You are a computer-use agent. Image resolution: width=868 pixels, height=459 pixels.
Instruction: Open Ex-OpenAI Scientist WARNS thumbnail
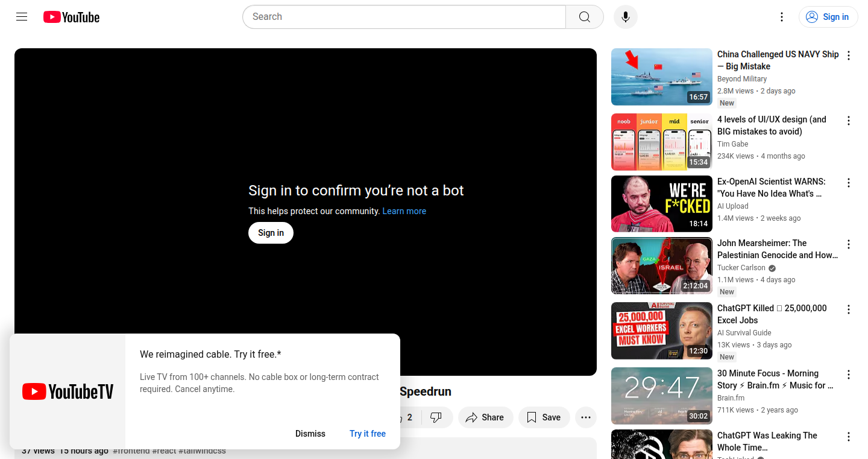(662, 204)
